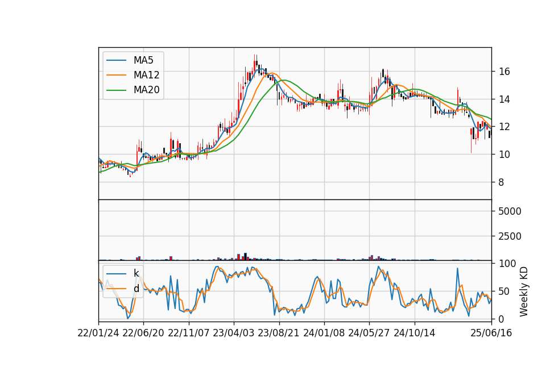This screenshot has height=392, width=546.
Task: Click the price axis value 12
Action: coord(504,127)
